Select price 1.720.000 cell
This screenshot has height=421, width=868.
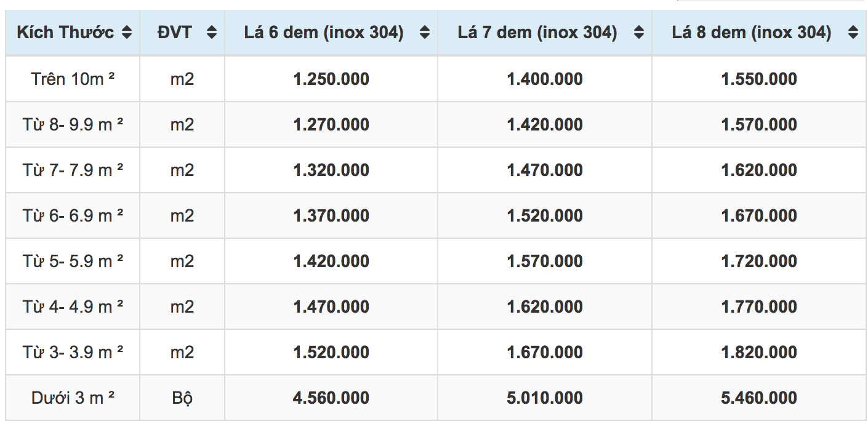point(759,261)
